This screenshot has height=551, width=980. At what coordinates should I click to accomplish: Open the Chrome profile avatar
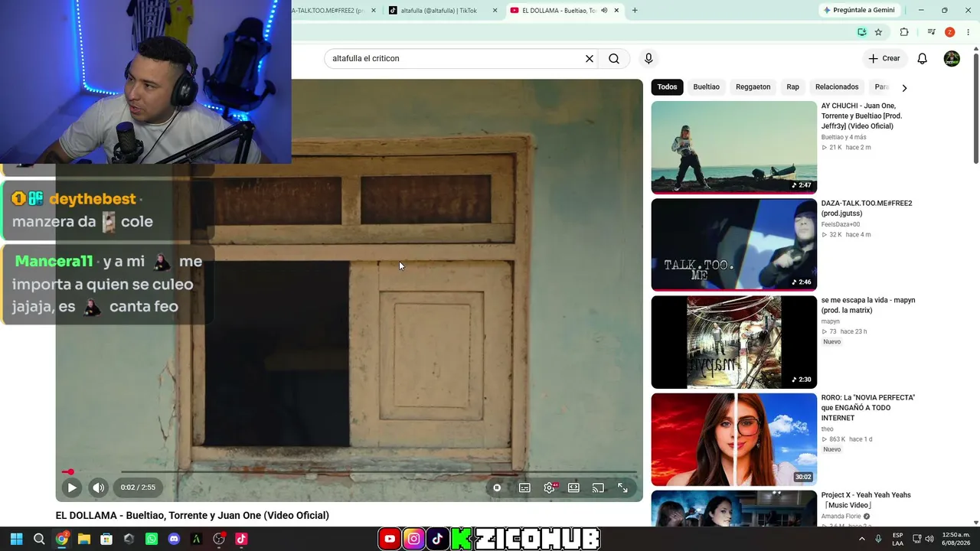pyautogui.click(x=949, y=32)
